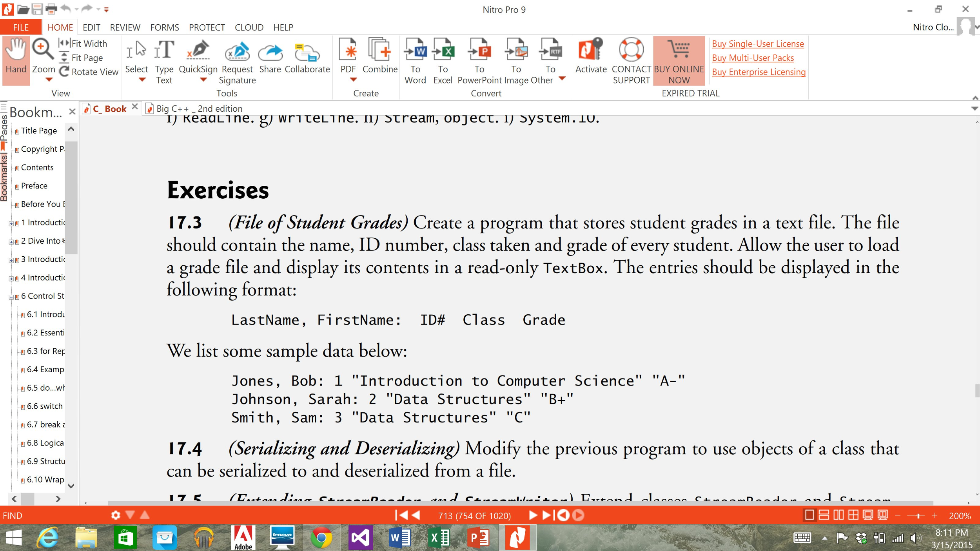This screenshot has width=980, height=551.
Task: Adjust the 200% zoom slider
Action: 917,515
